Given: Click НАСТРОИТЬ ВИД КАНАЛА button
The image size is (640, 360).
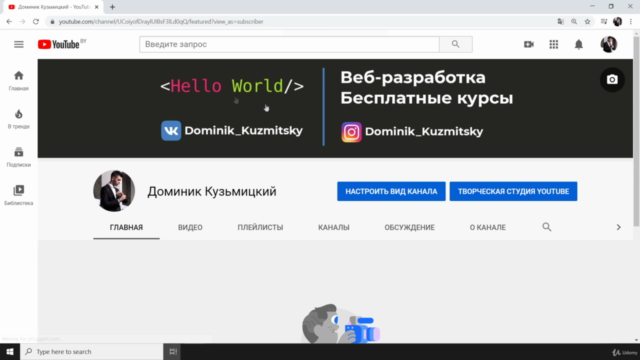Looking at the screenshot, I should pos(391,191).
